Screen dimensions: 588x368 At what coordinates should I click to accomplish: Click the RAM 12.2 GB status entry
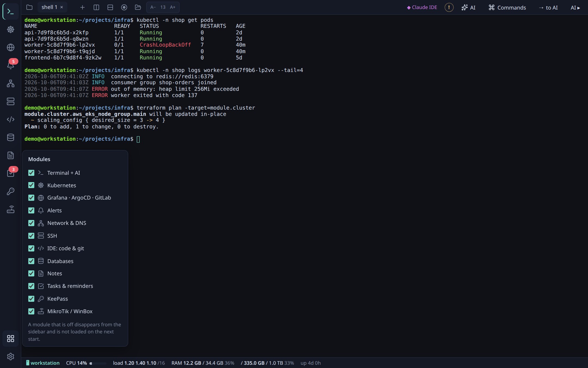click(x=203, y=363)
